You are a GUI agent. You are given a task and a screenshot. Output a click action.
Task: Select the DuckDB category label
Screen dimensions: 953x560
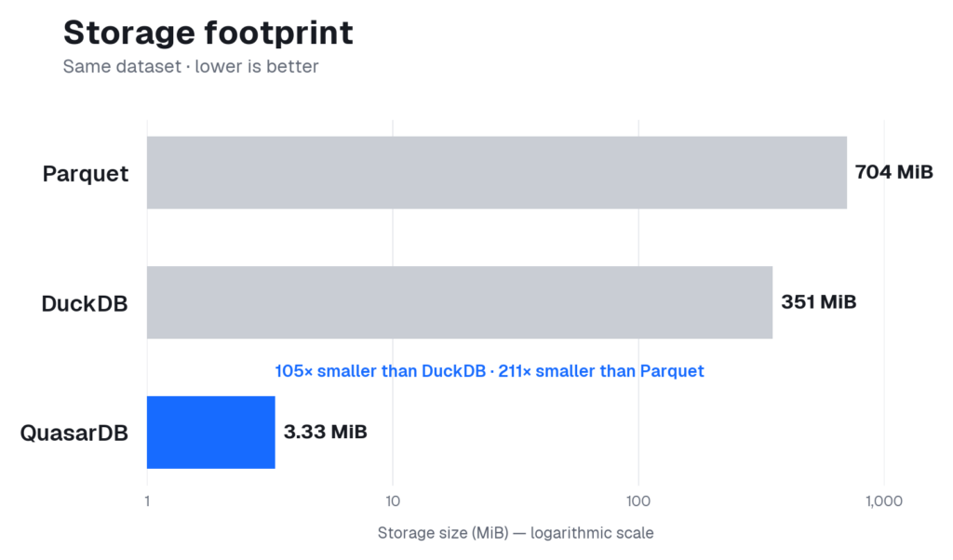(x=85, y=303)
